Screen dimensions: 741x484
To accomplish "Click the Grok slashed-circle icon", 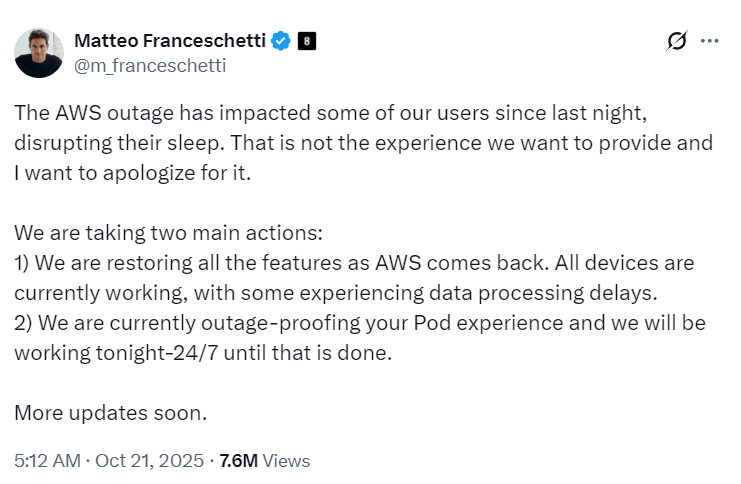I will point(677,41).
